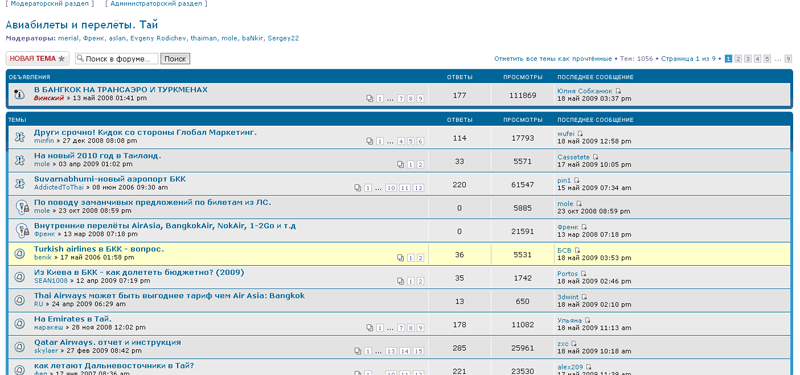This screenshot has width=800, height=375.
Task: Open topic Qatar Airways. отчет и инструкция
Action: point(107,342)
